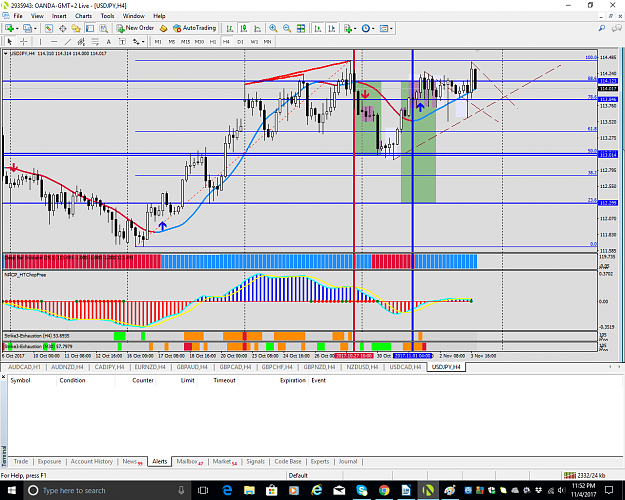The image size is (625, 500).
Task: Toggle the Terminal window icon
Action: point(90,28)
